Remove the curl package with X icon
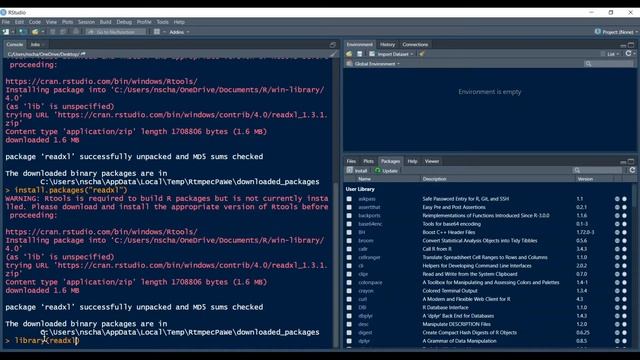Viewport: 640px width, 360px height. click(x=624, y=299)
